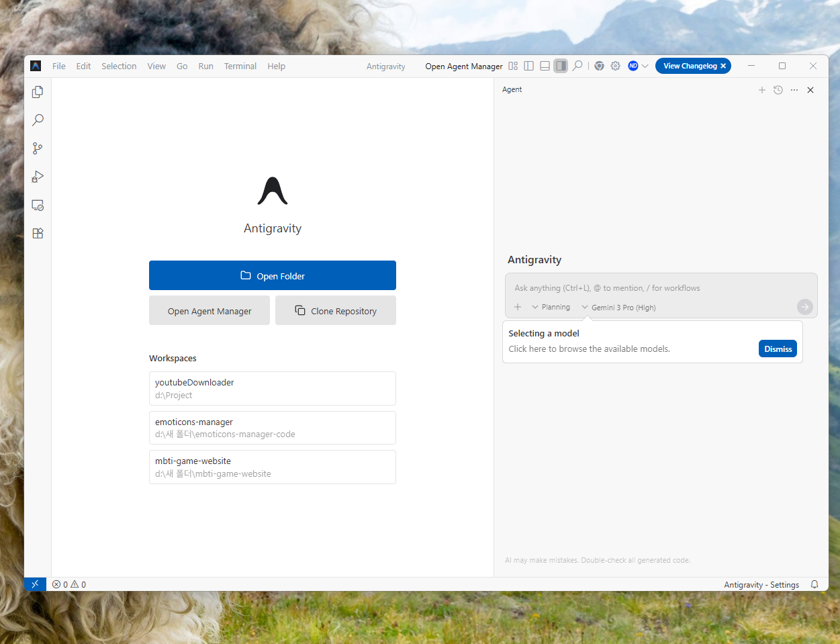Image resolution: width=840 pixels, height=644 pixels.
Task: Click the Antigravity app logo in title bar
Action: (36, 66)
